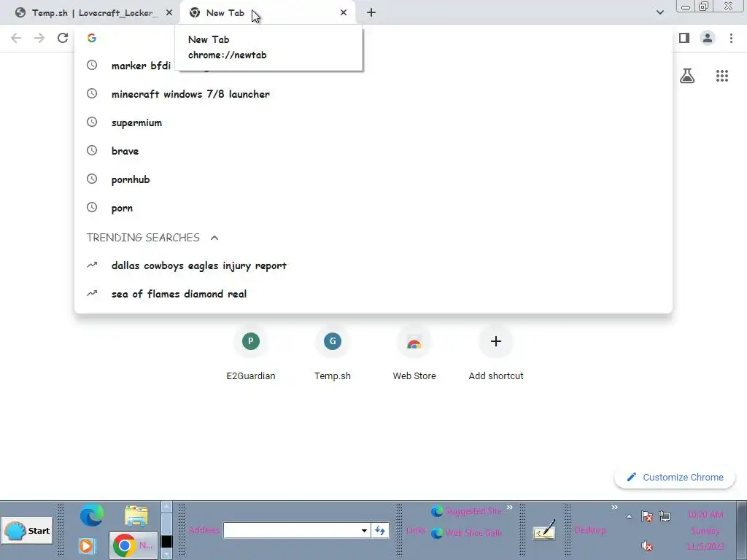Select suggestion supermium
Viewport: 747px width, 560px height.
pos(373,122)
